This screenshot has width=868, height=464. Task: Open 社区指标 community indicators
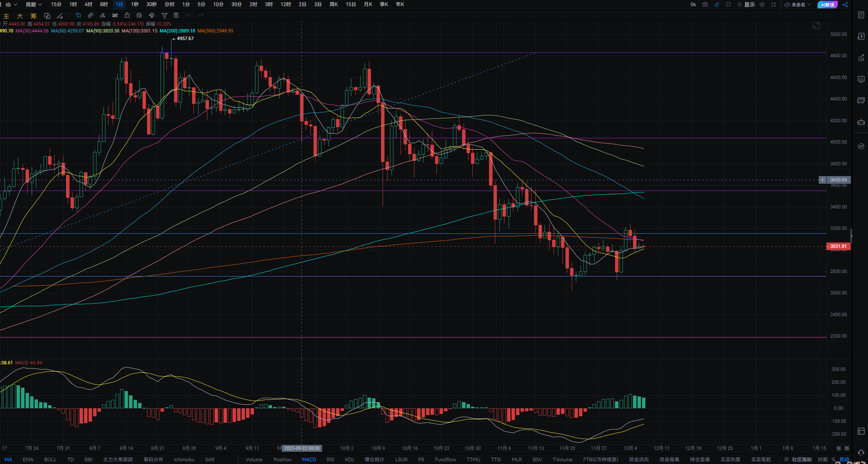tap(802, 459)
